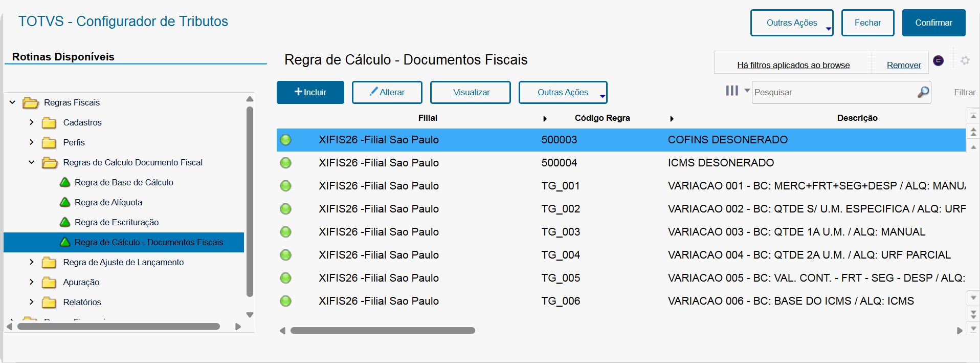This screenshot has width=980, height=363.
Task: Collapse the Regras de Calculo Documento Fiscal node
Action: tap(32, 162)
